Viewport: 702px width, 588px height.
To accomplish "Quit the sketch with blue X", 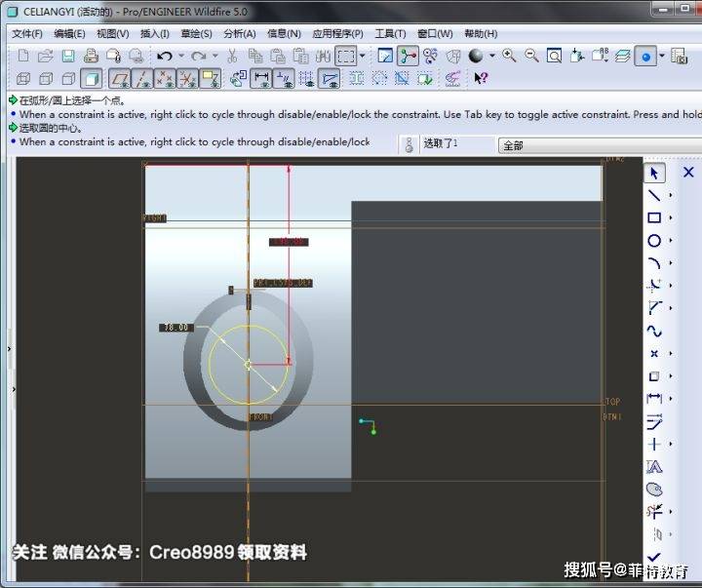I will tap(688, 172).
